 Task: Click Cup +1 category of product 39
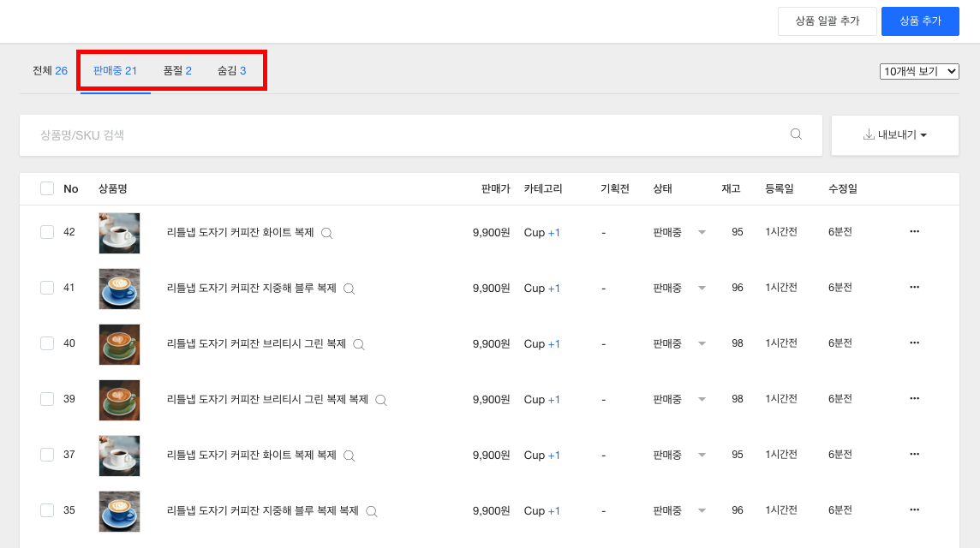[x=542, y=399]
